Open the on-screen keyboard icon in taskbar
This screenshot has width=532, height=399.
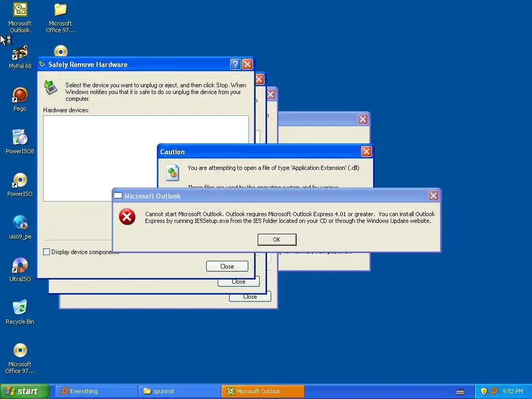[x=460, y=392]
